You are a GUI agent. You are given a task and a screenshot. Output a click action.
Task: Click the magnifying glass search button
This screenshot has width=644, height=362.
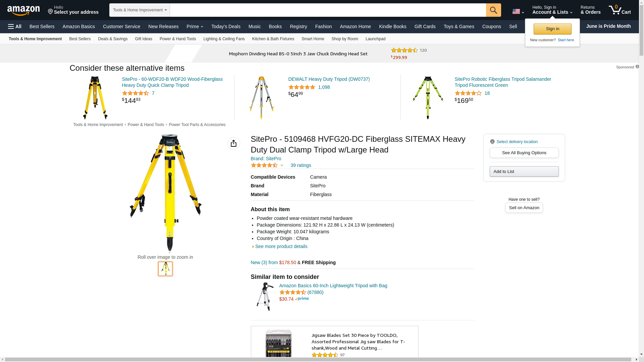(x=493, y=10)
